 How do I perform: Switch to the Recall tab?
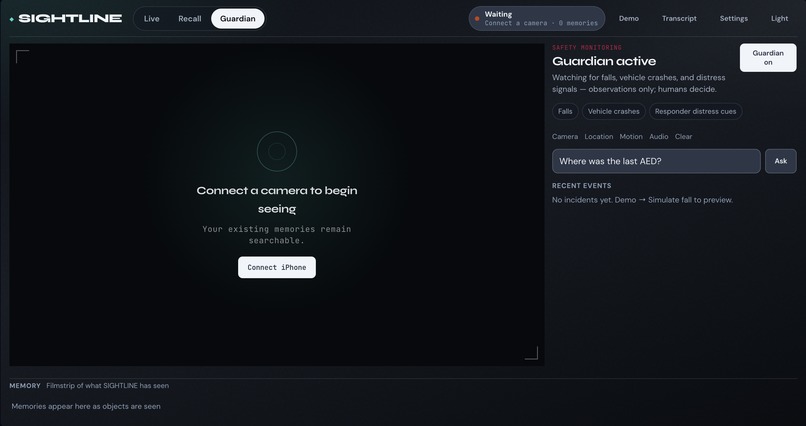tap(190, 18)
